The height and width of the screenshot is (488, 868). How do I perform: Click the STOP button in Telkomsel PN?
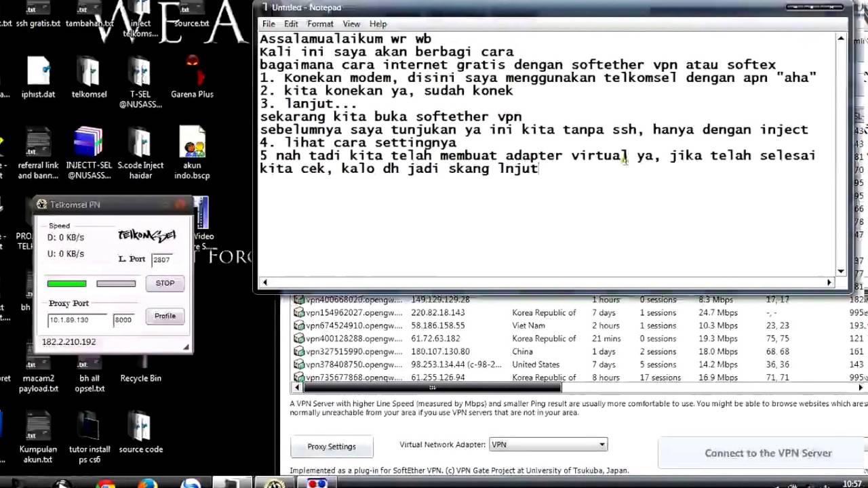pyautogui.click(x=165, y=283)
